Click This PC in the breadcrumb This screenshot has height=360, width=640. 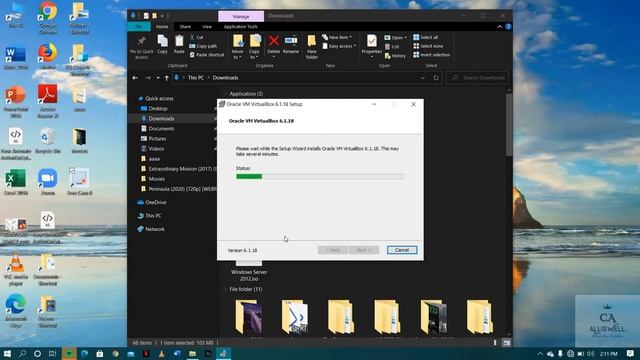tap(196, 78)
